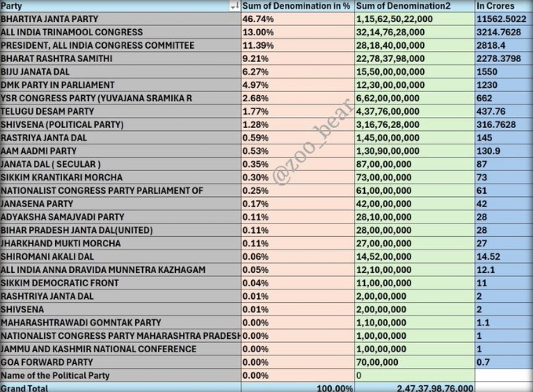Click the 3214.7628 crores value cell
The image size is (533, 392).
[x=499, y=32]
